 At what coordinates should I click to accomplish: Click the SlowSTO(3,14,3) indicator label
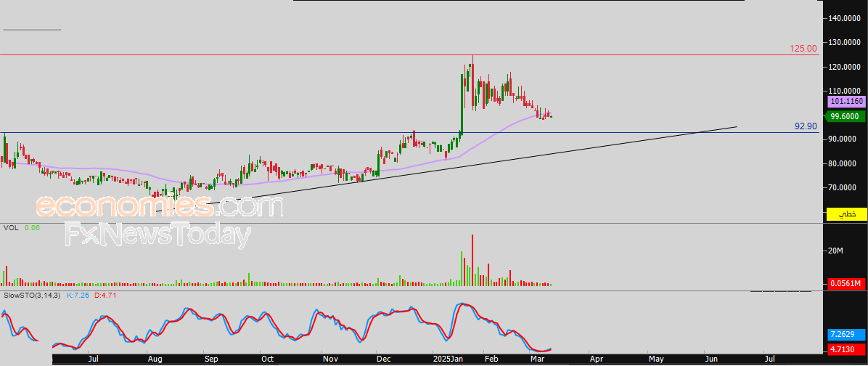click(32, 296)
